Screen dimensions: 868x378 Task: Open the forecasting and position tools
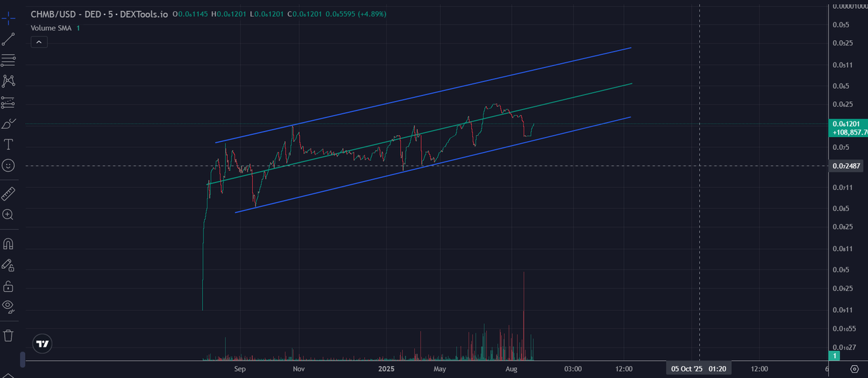[8, 102]
